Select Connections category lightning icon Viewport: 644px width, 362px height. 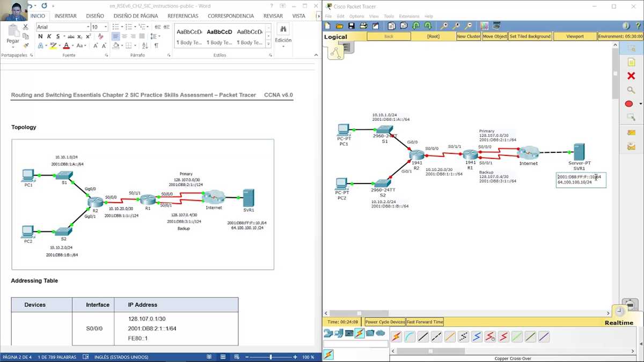pos(360,333)
